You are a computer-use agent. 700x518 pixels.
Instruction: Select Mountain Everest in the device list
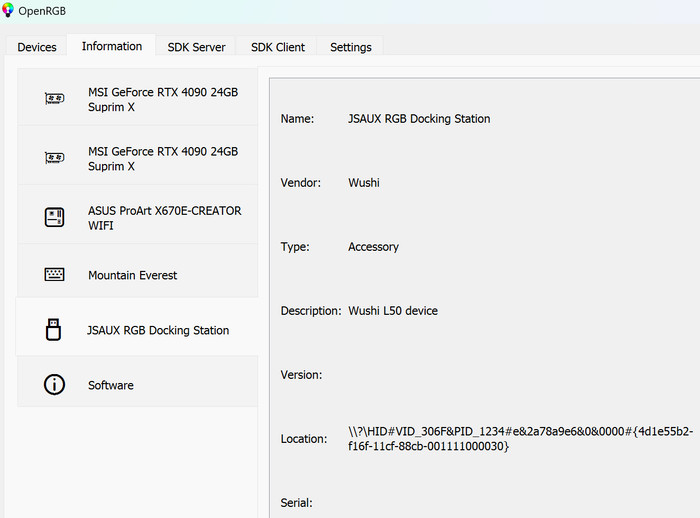(x=133, y=275)
